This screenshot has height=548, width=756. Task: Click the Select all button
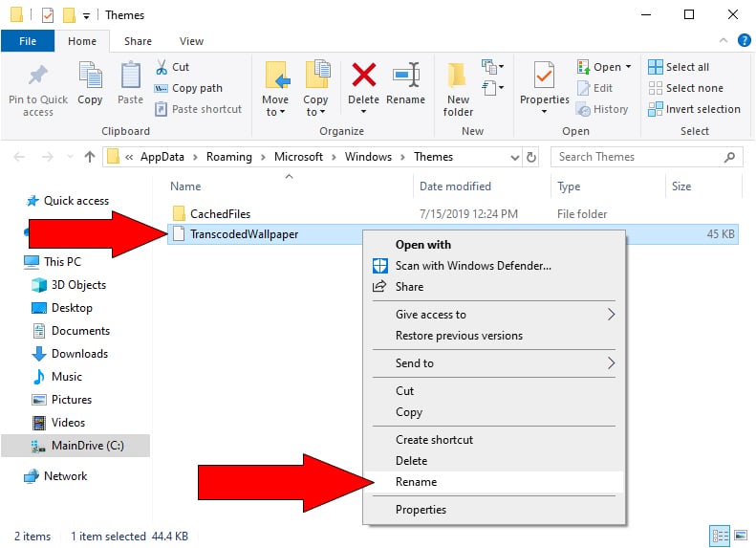pos(679,67)
